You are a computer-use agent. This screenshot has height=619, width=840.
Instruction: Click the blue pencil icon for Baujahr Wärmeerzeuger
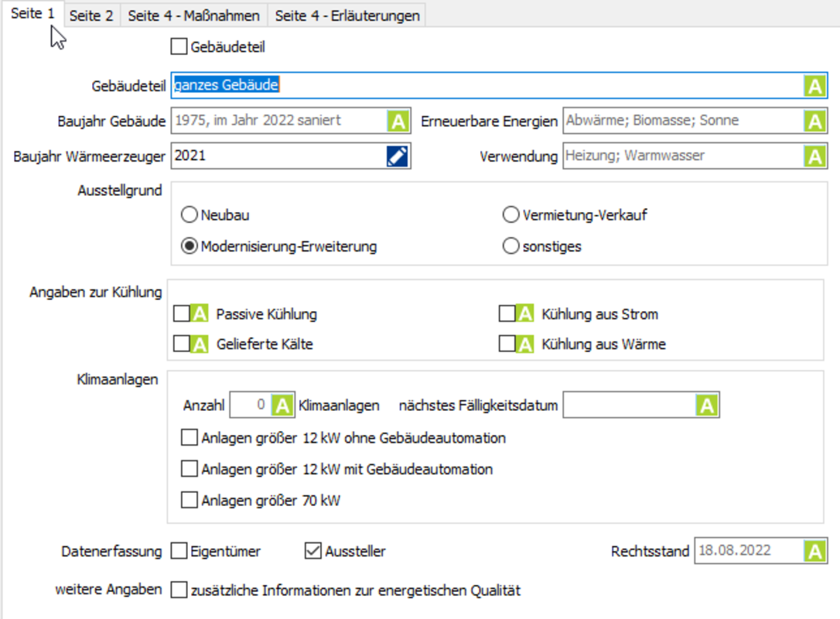[x=398, y=156]
